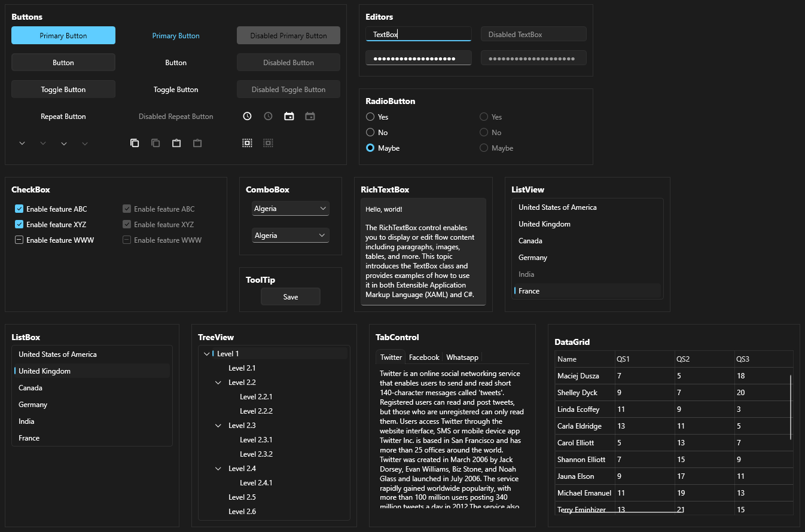
Task: Collapse the Level 1 tree node
Action: point(206,354)
